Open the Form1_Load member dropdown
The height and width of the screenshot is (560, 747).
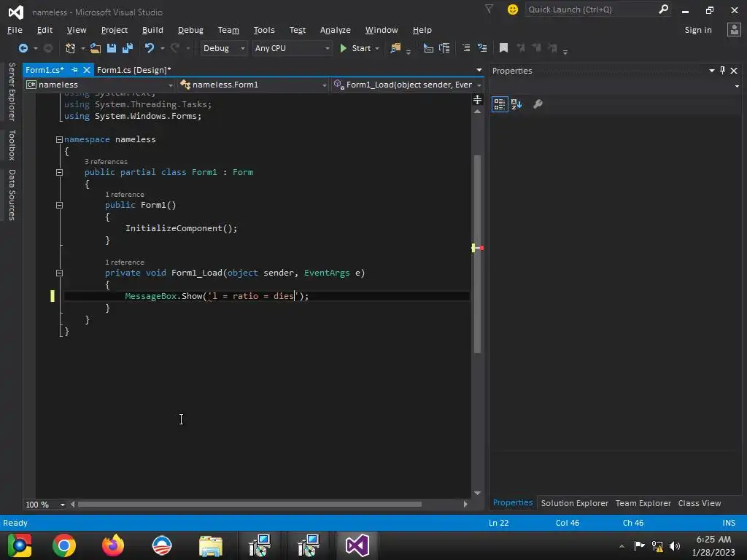(408, 85)
